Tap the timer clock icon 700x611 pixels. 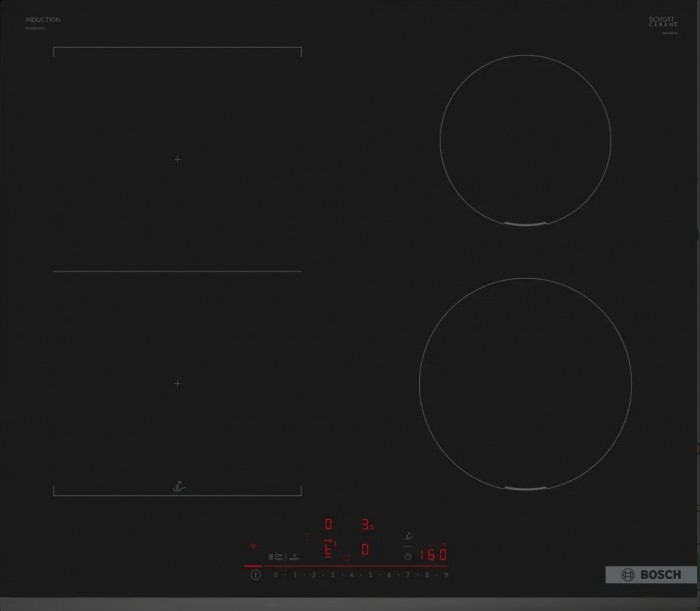pyautogui.click(x=407, y=555)
